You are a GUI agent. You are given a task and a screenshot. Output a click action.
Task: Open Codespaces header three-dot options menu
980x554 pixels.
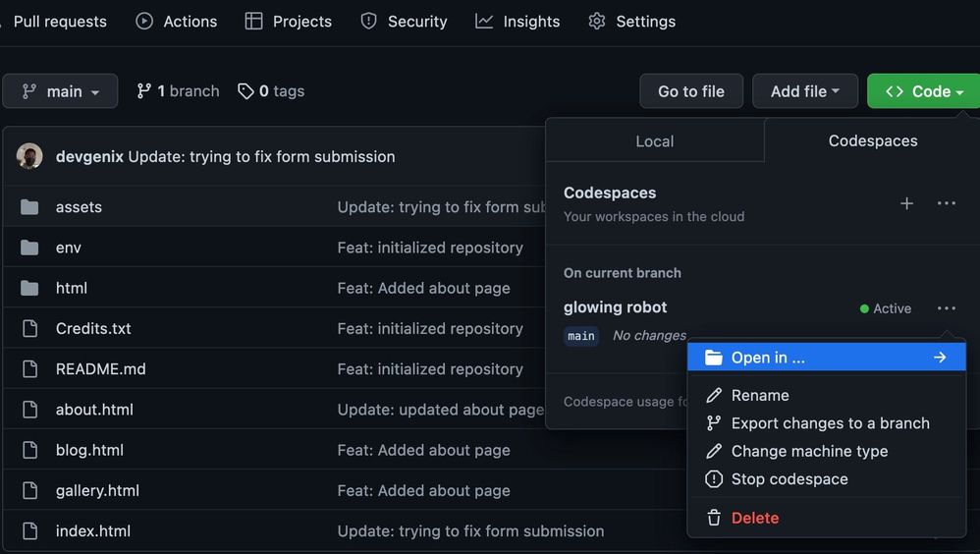tap(946, 203)
